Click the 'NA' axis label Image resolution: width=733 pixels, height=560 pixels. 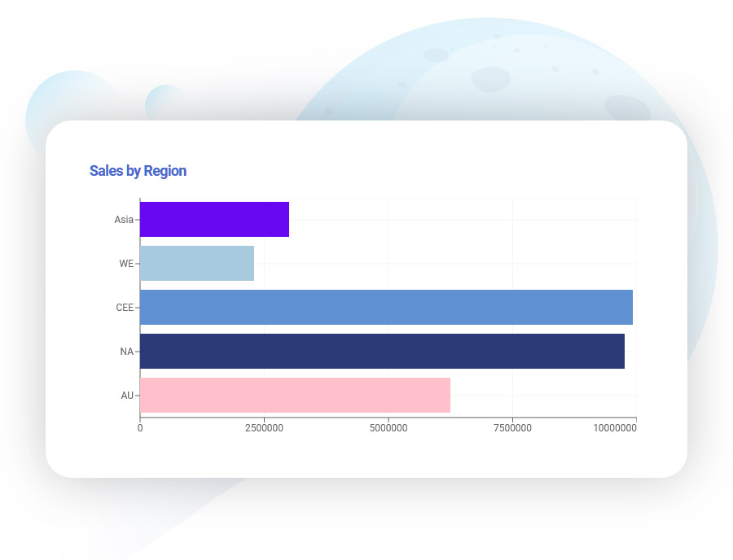coord(127,352)
